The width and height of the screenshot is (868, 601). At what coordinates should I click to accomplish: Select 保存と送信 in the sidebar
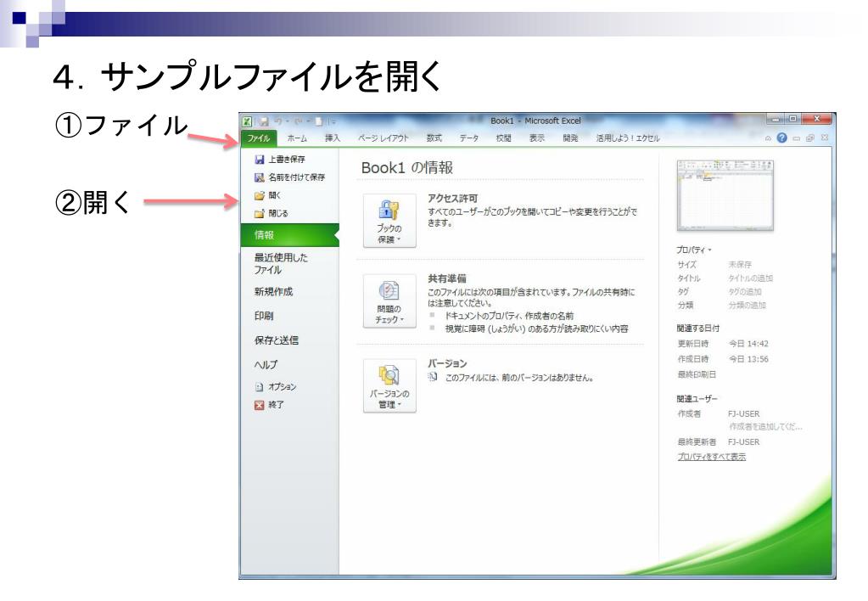coord(277,340)
